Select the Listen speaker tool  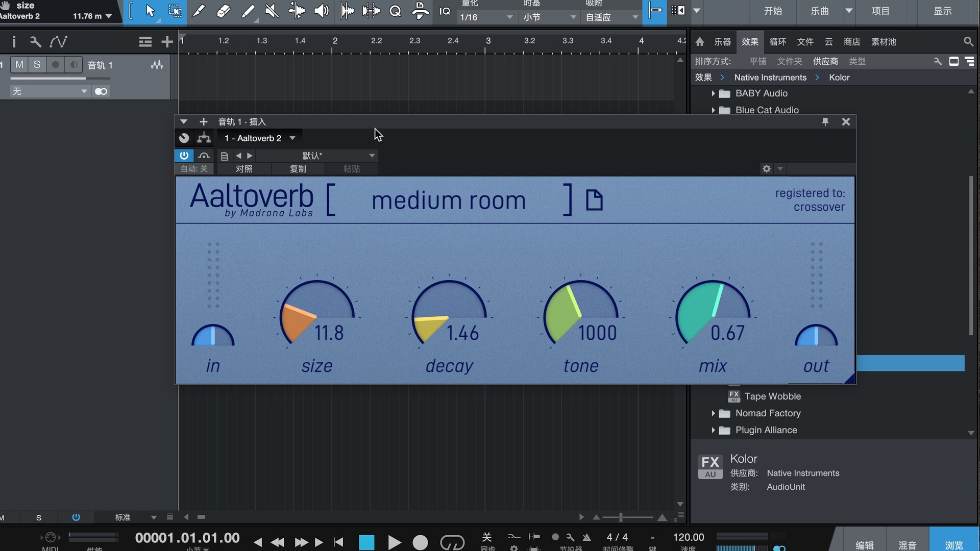(321, 11)
